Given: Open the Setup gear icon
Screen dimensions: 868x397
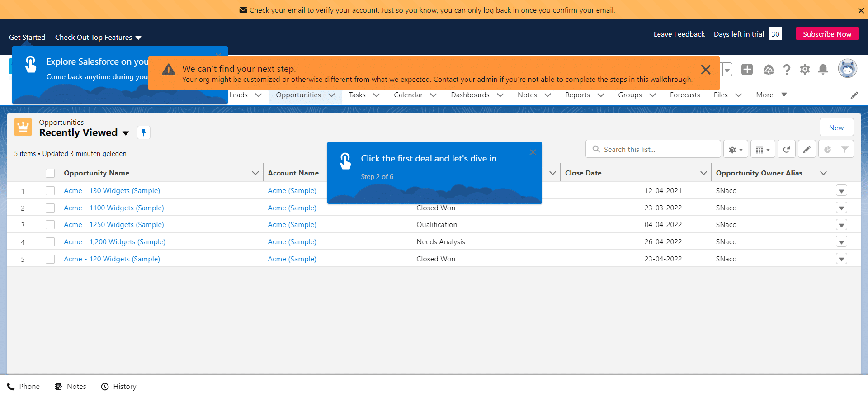Looking at the screenshot, I should tap(805, 69).
